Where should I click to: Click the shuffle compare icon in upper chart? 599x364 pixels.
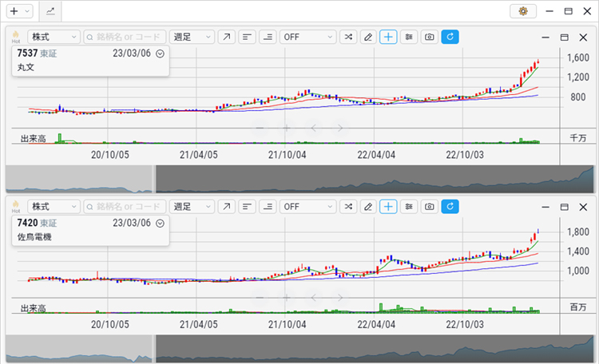point(348,37)
